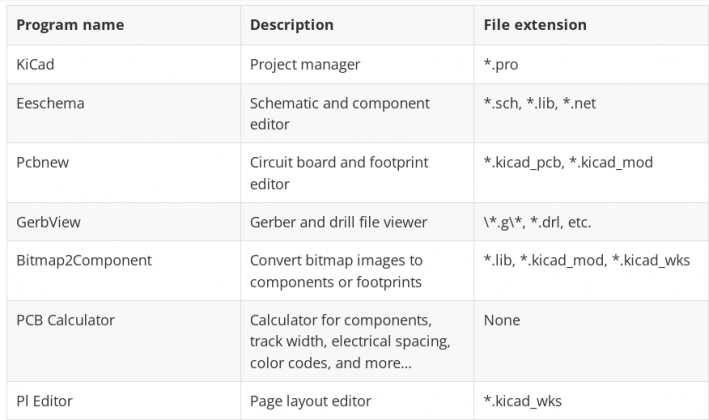The image size is (709, 420).
Task: Click 'Schematic and component editor' description
Action: (x=339, y=113)
